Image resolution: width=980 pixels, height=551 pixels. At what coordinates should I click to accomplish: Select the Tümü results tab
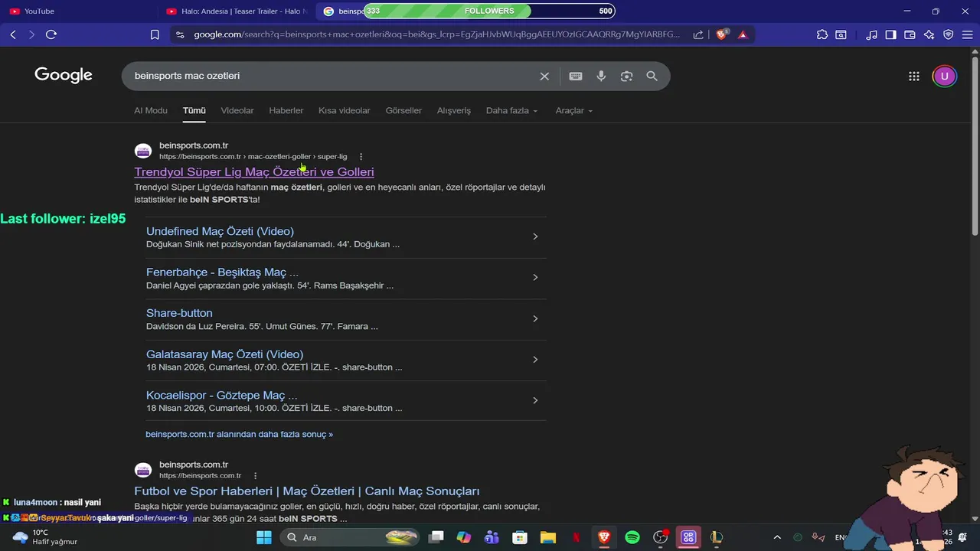pos(194,110)
